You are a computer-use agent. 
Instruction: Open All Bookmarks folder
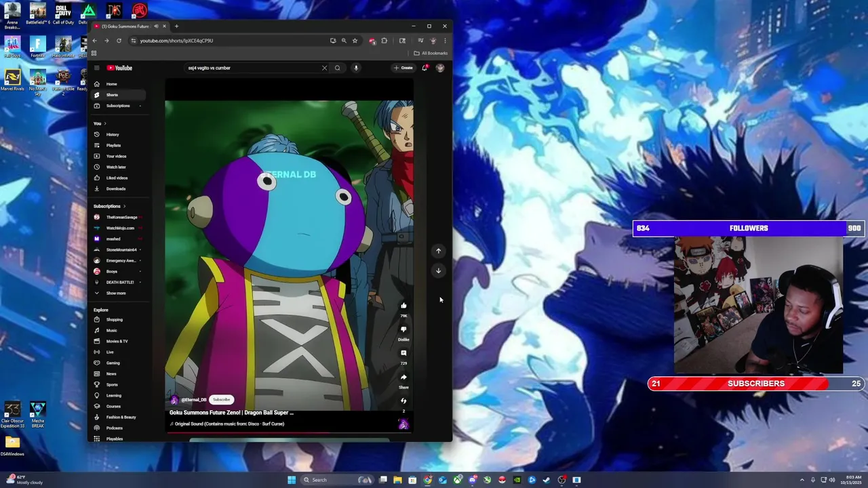431,53
